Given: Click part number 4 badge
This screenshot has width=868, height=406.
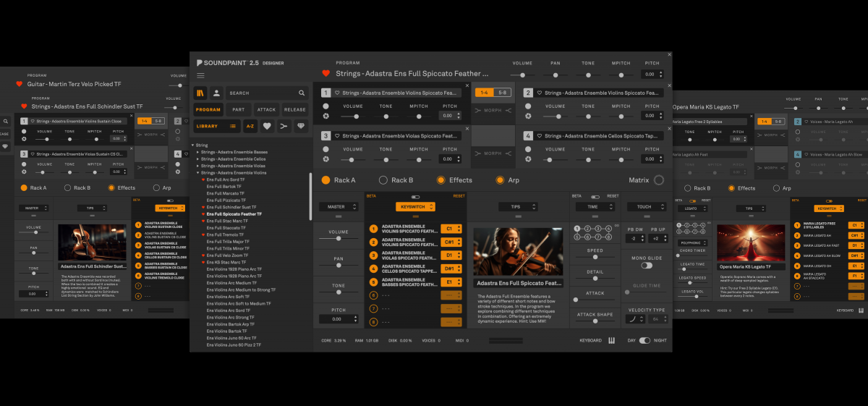Looking at the screenshot, I should [x=529, y=135].
